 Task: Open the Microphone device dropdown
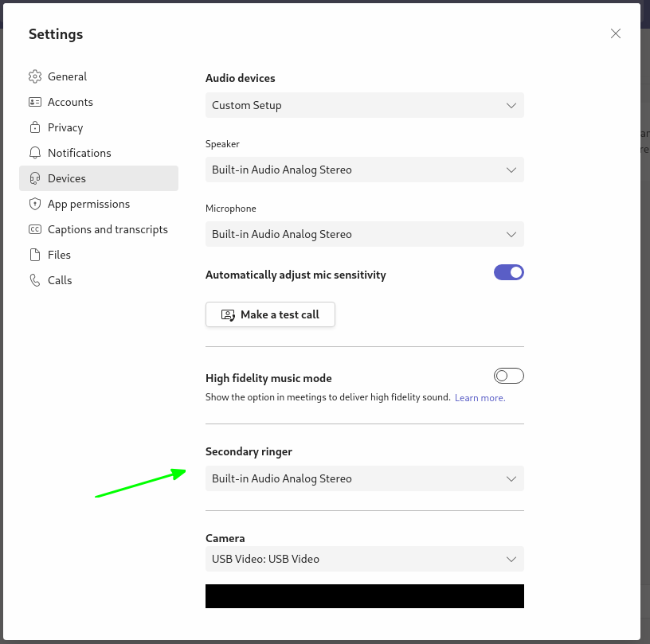click(x=364, y=234)
